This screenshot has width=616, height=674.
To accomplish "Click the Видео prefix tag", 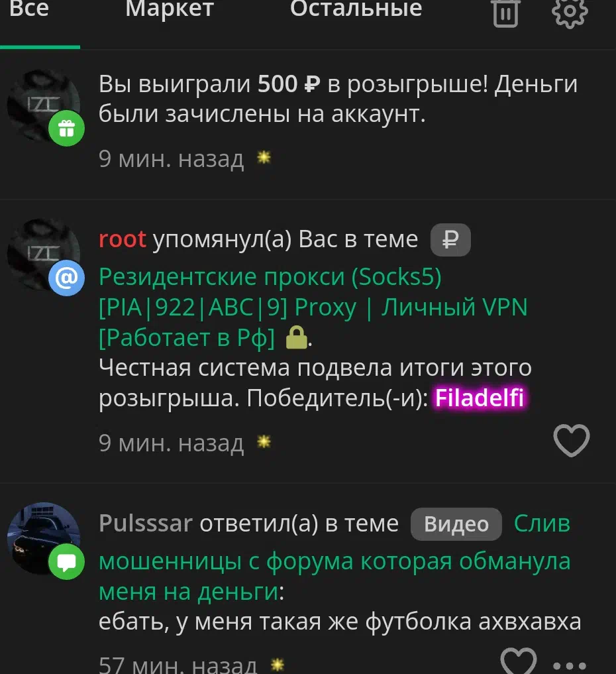I will (x=456, y=524).
